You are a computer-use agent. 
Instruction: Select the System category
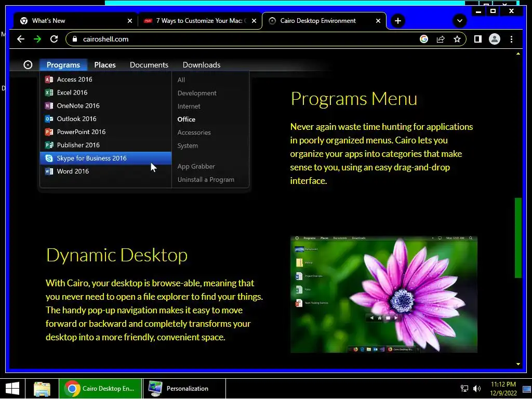click(187, 145)
